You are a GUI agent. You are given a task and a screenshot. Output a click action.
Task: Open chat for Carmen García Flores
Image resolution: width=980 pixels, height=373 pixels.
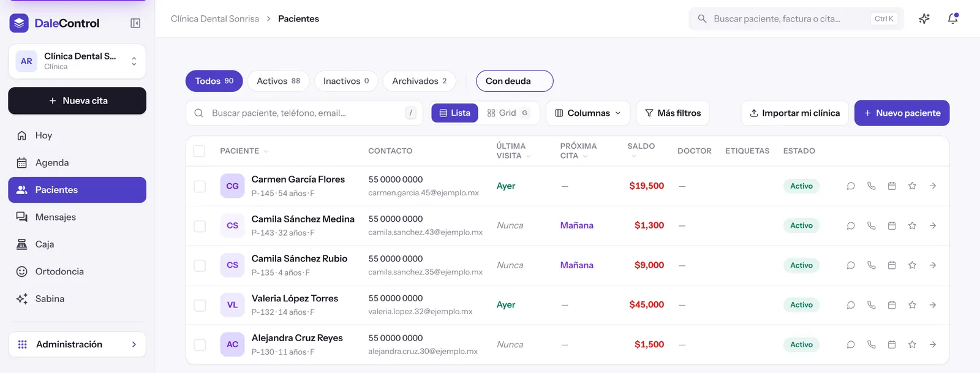coord(851,186)
